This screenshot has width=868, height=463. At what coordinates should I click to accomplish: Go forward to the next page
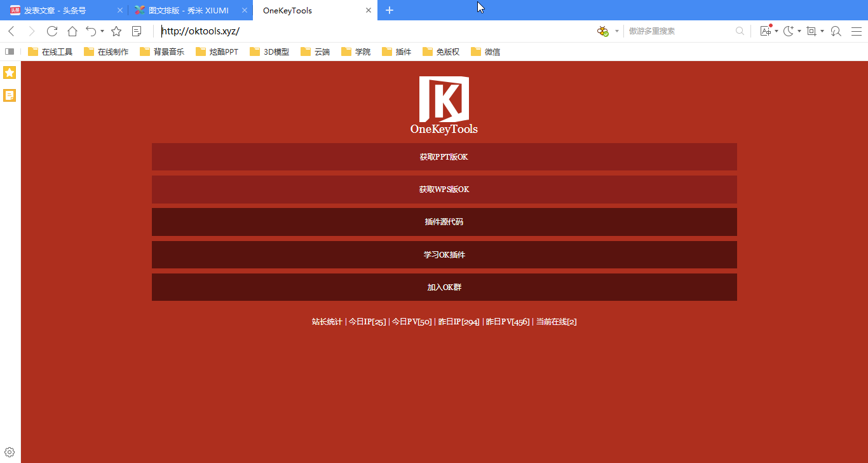pos(32,31)
